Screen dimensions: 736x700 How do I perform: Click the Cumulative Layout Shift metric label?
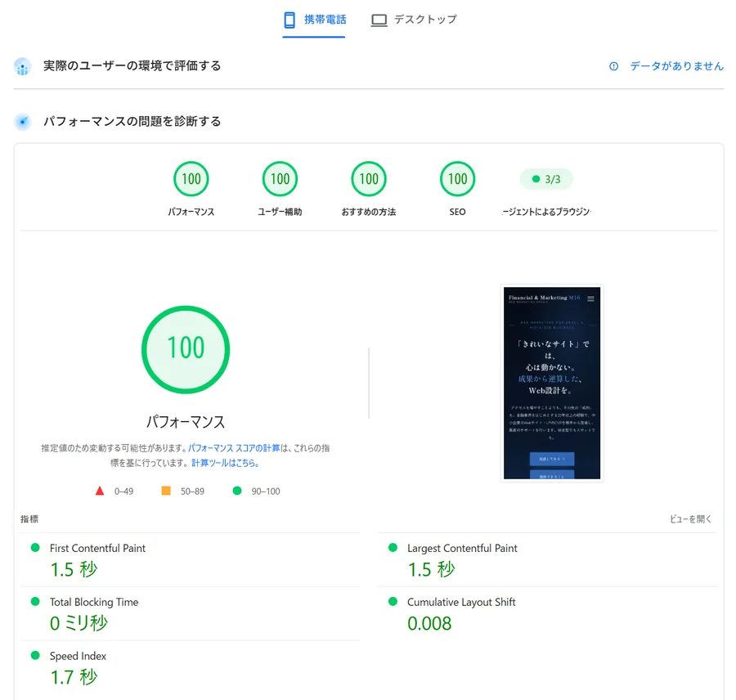[x=461, y=602]
